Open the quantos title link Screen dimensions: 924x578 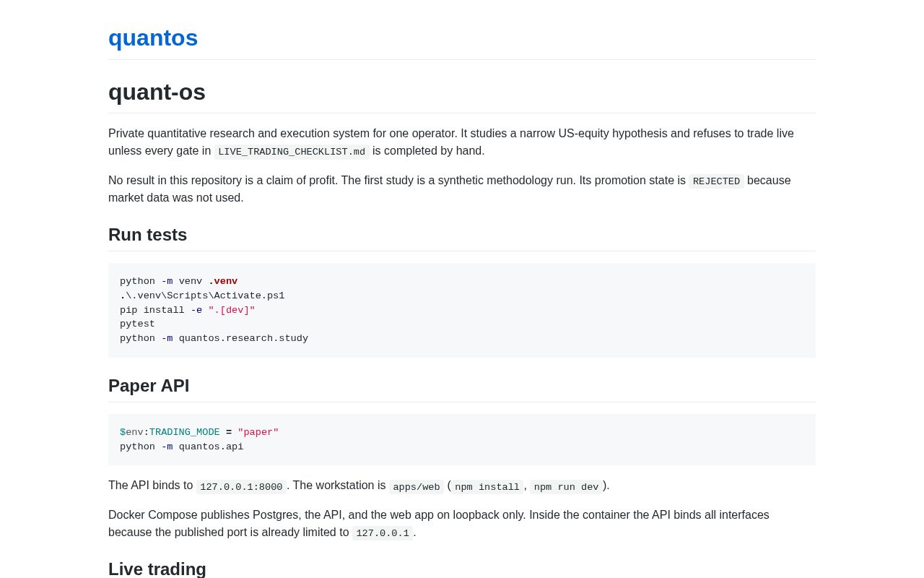pyautogui.click(x=153, y=38)
